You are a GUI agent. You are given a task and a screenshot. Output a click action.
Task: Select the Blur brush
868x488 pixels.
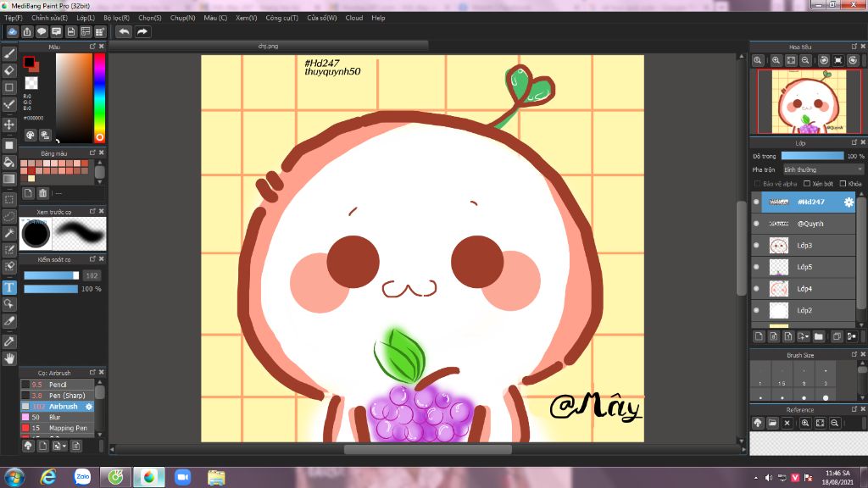tap(57, 417)
